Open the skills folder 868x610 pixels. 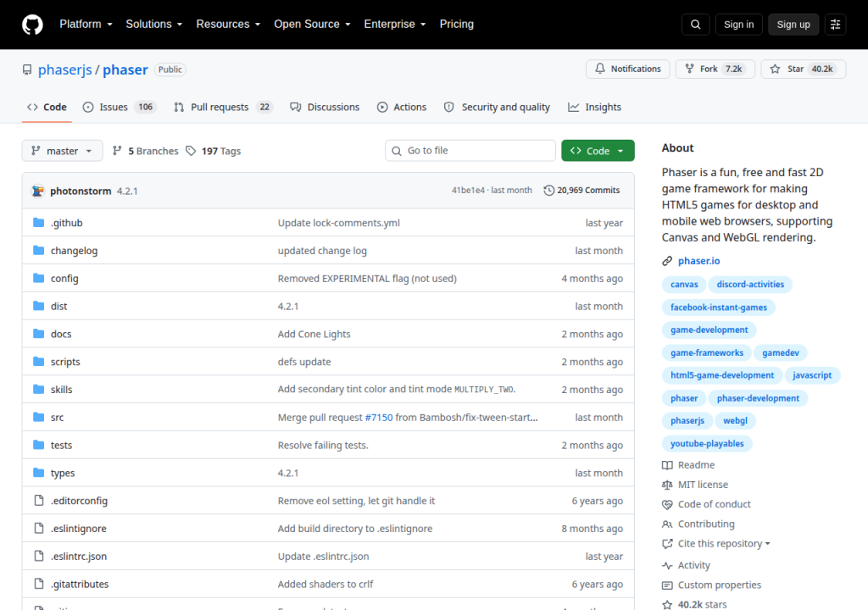click(61, 389)
